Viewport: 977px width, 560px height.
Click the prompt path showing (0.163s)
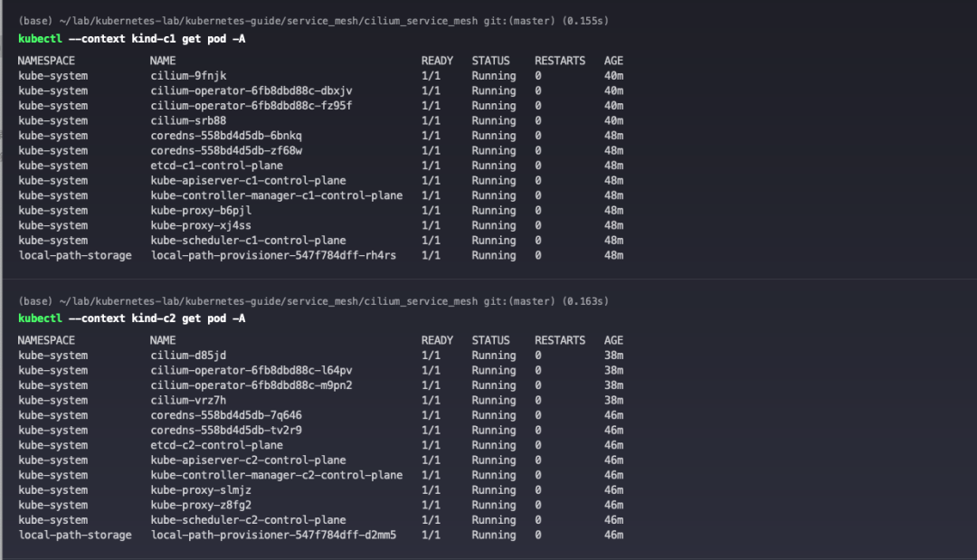[313, 301]
